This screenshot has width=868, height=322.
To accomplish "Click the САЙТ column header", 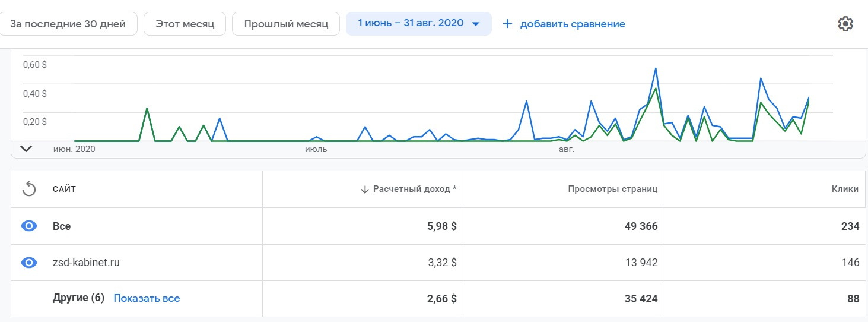I will pyautogui.click(x=64, y=190).
